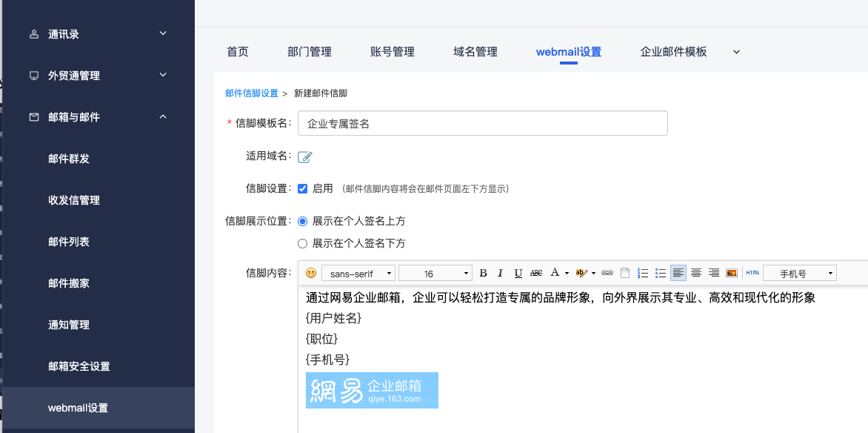
Task: Insert a numbered list
Action: pos(643,273)
